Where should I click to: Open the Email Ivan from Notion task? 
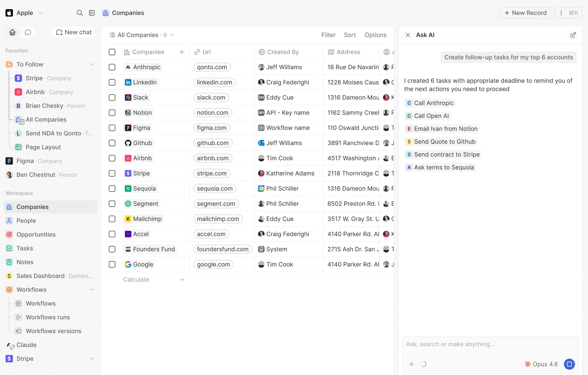pos(442,129)
